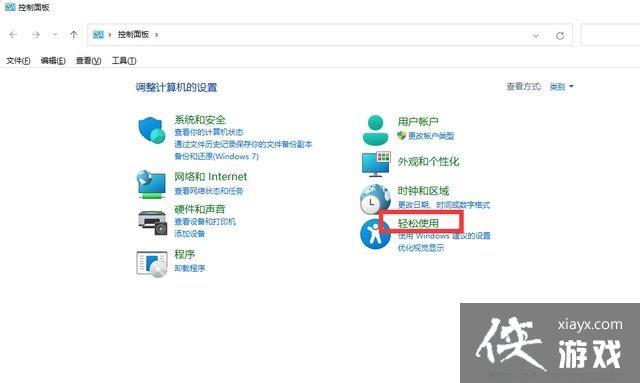Open address bar history dropdown
The width and height of the screenshot is (640, 383).
point(536,36)
